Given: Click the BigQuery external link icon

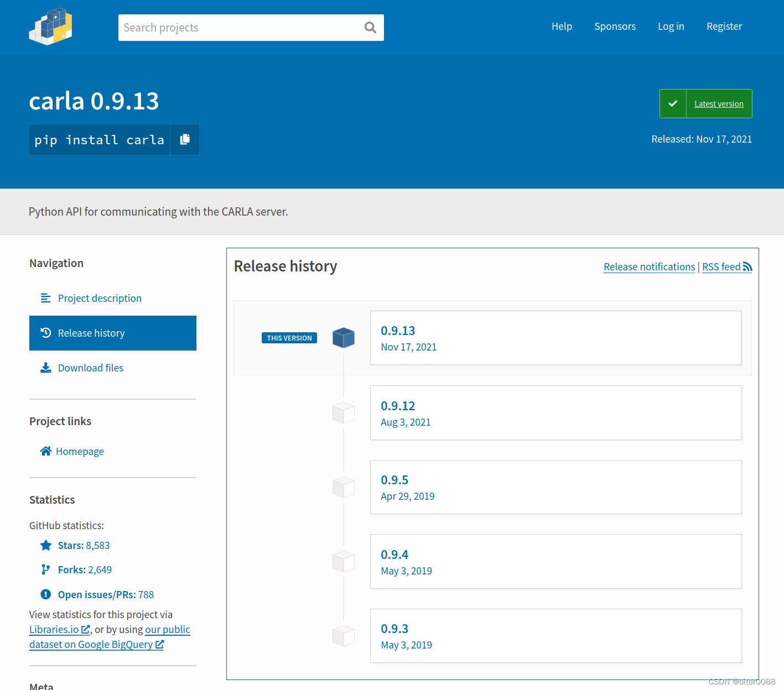Looking at the screenshot, I should 159,644.
